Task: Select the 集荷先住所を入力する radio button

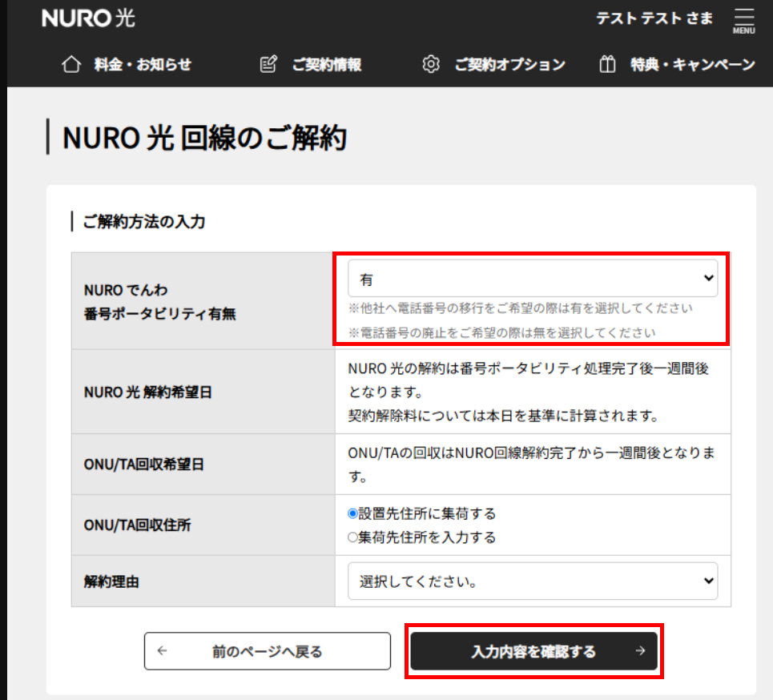Action: (352, 537)
